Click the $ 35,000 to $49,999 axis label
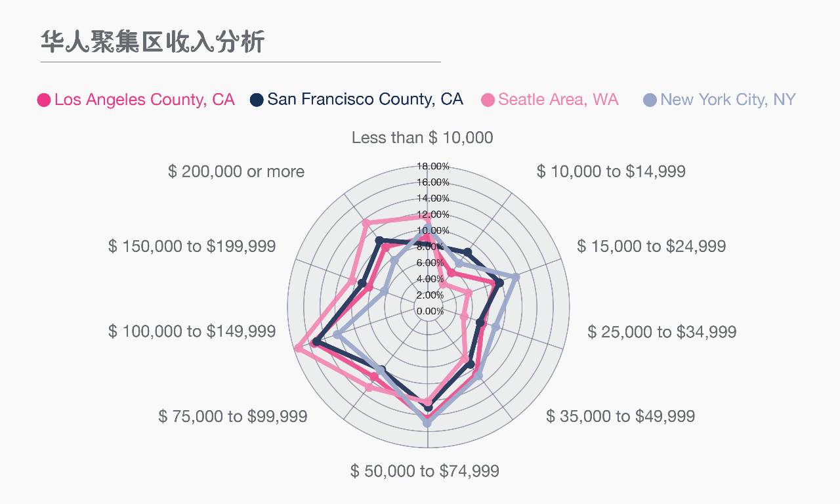 [620, 416]
